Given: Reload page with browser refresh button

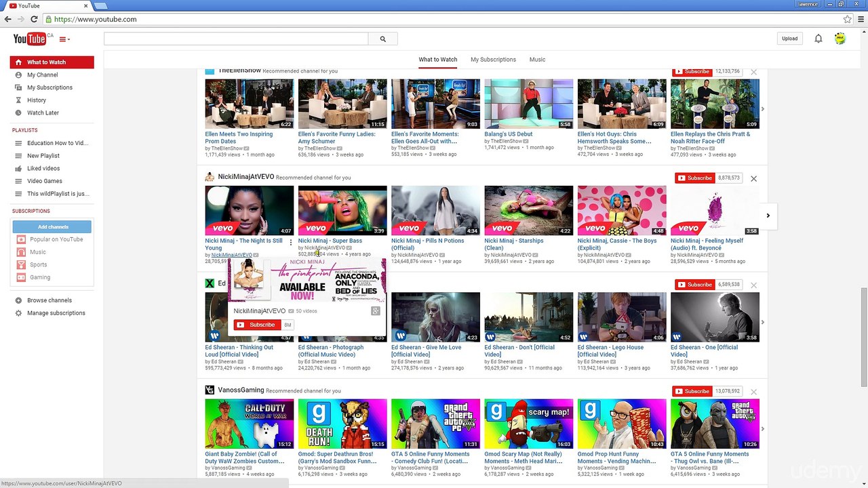Looking at the screenshot, I should [34, 19].
